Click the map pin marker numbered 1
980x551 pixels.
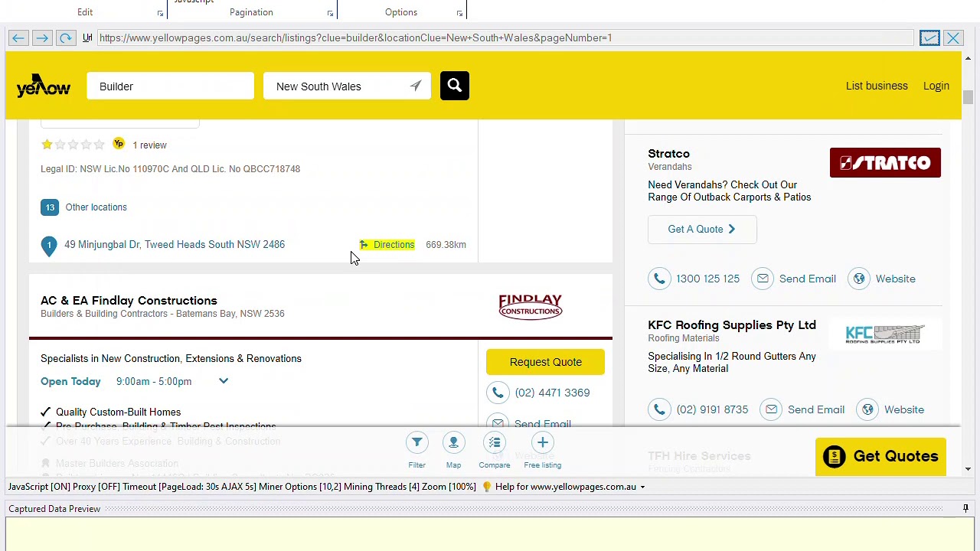pos(49,246)
